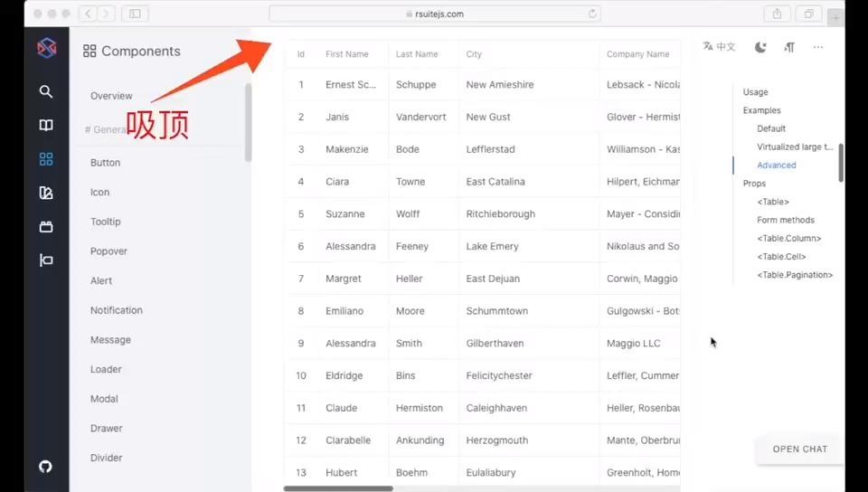
Task: Open Overview in Components menu
Action: click(x=111, y=96)
